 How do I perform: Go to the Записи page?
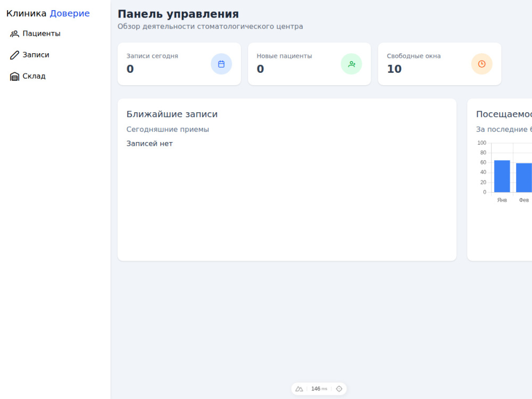[x=29, y=55]
